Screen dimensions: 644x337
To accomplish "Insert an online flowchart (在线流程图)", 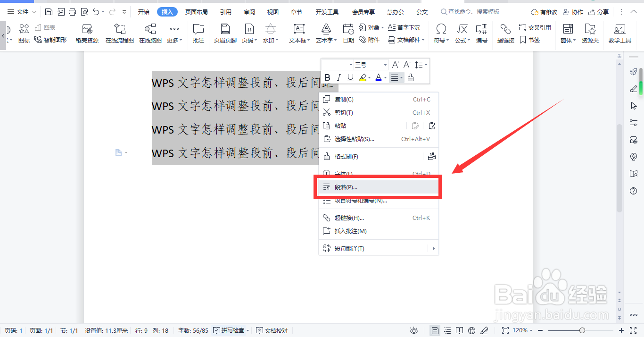I will coord(120,34).
